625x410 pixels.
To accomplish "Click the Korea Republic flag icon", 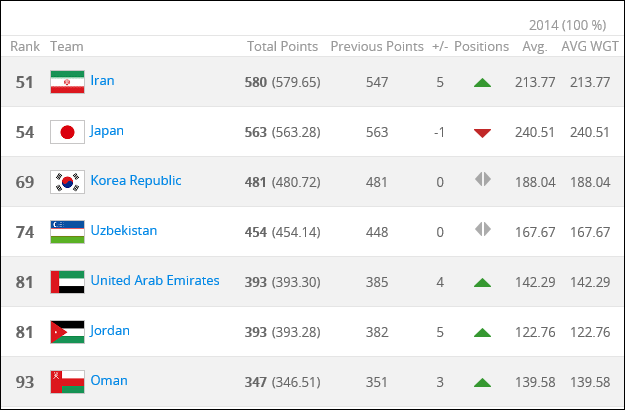I will (67, 182).
